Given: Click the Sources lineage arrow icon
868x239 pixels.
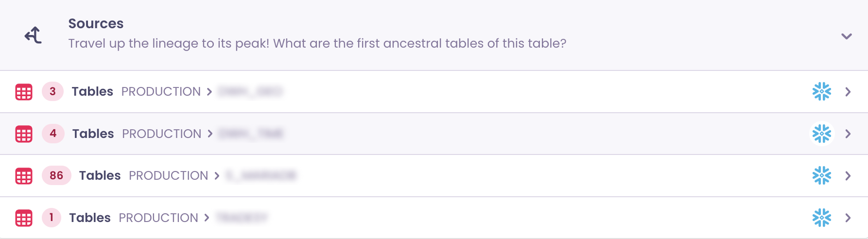Looking at the screenshot, I should pos(33,35).
